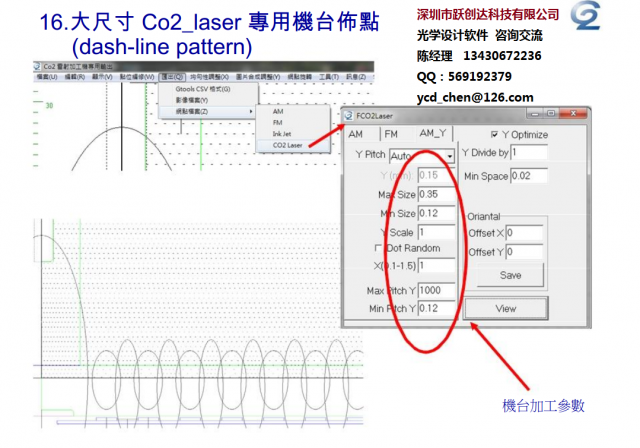
Task: Switch to the AM_Y tab
Action: point(434,133)
